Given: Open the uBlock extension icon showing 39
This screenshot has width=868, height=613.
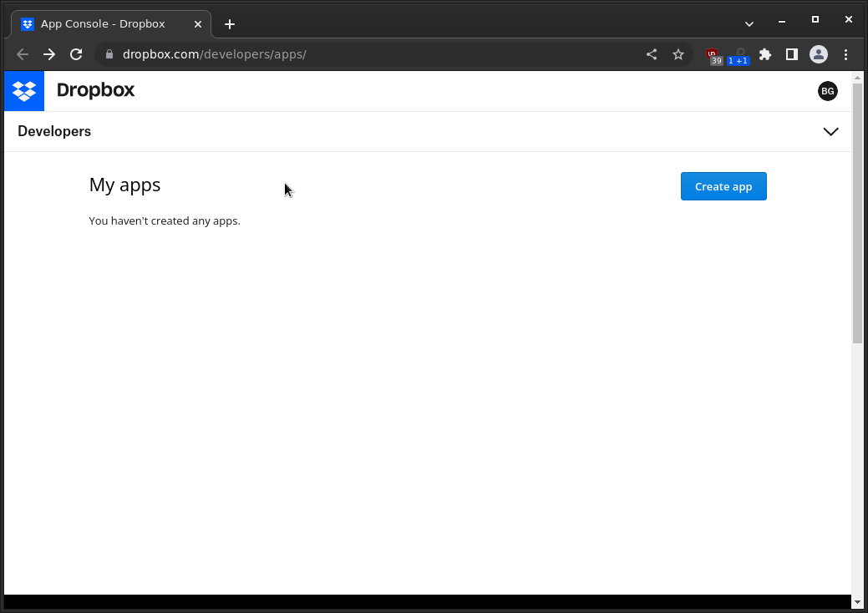Looking at the screenshot, I should tap(713, 56).
